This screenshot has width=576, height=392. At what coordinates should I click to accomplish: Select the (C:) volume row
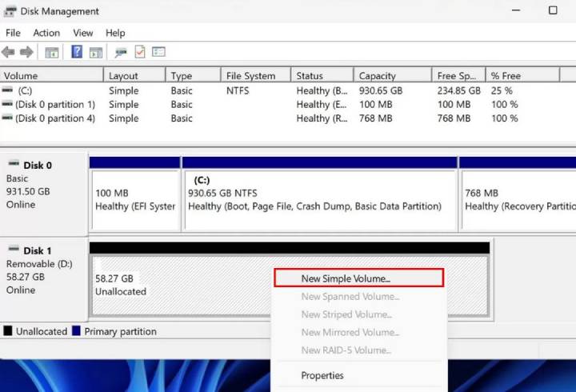279,90
